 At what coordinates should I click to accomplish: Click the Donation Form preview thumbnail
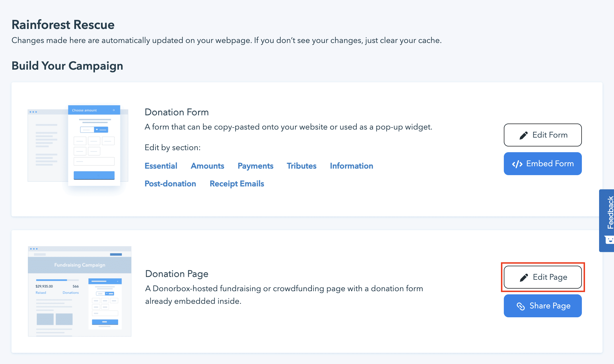coord(78,146)
